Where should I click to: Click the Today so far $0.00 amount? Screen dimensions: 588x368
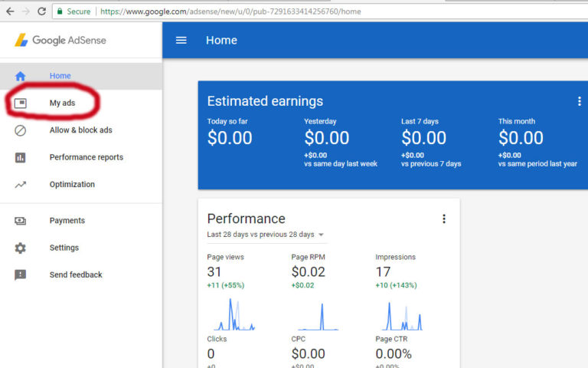pyautogui.click(x=230, y=137)
